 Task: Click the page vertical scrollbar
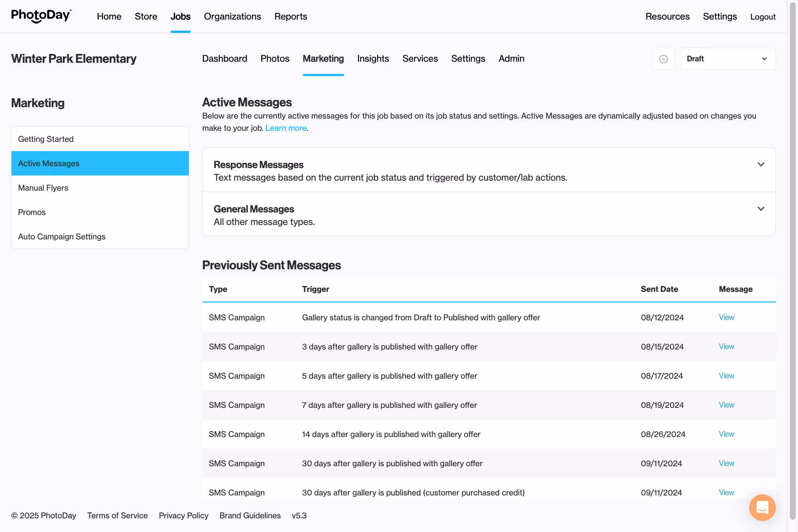tap(792, 260)
